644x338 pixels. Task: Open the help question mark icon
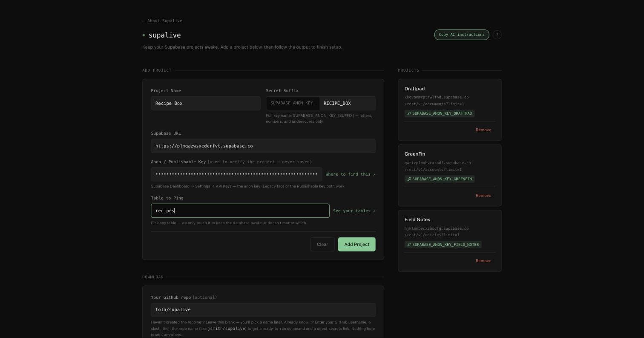pos(497,35)
